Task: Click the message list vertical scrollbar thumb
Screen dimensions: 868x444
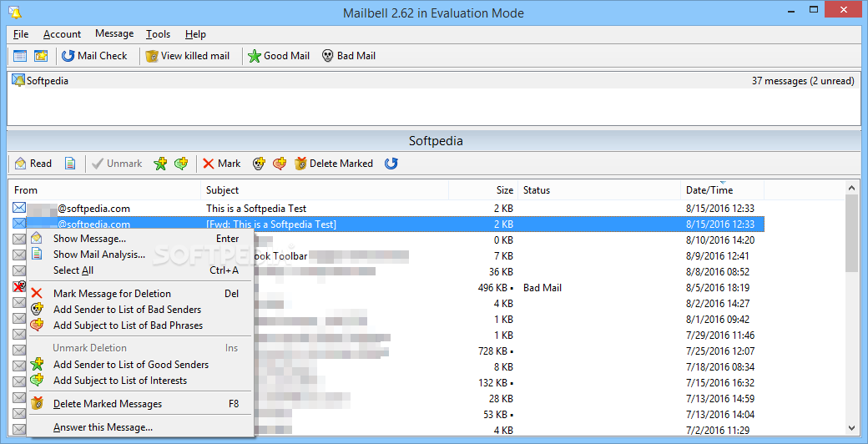Action: tap(852, 233)
